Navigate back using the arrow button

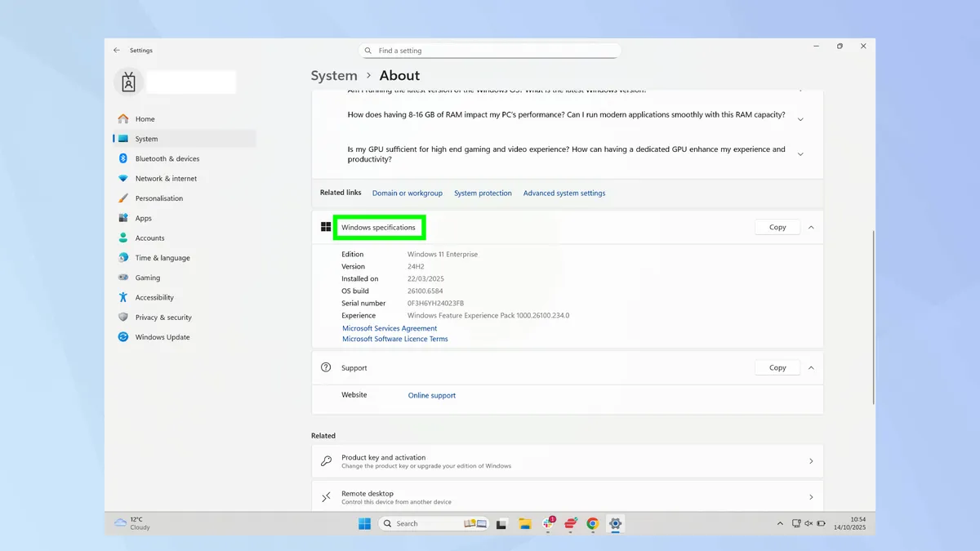pos(116,50)
